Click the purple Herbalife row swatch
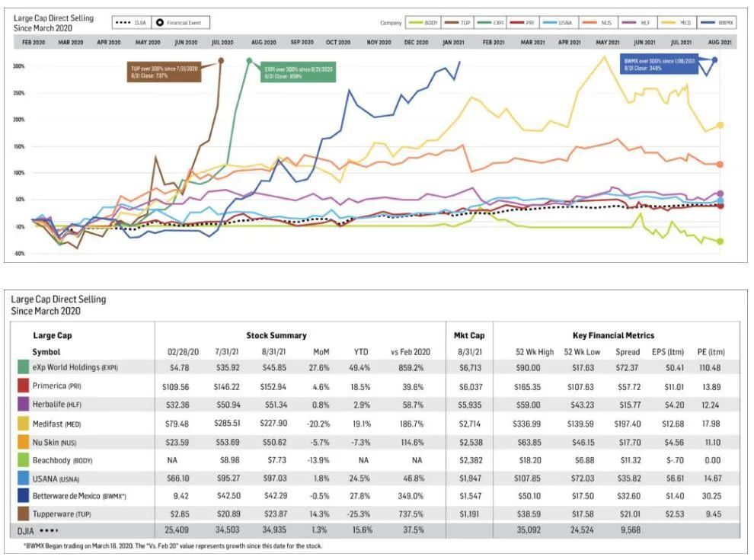Viewport: 754px width, 560px height. point(23,404)
